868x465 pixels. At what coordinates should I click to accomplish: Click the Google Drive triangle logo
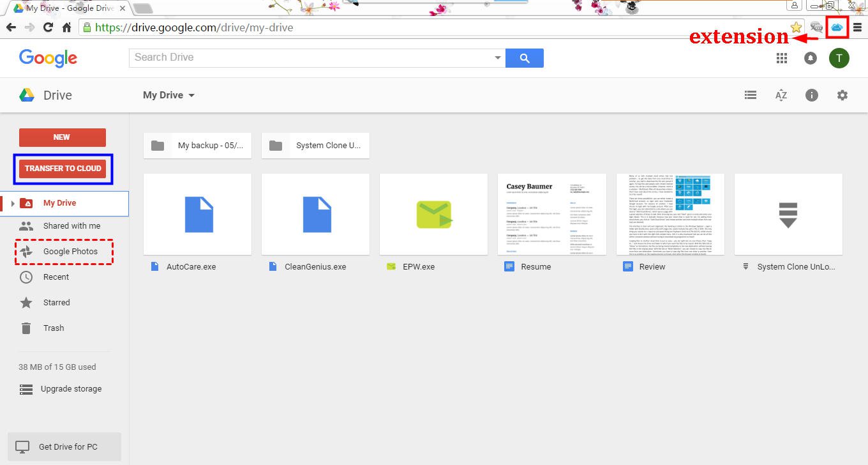26,95
